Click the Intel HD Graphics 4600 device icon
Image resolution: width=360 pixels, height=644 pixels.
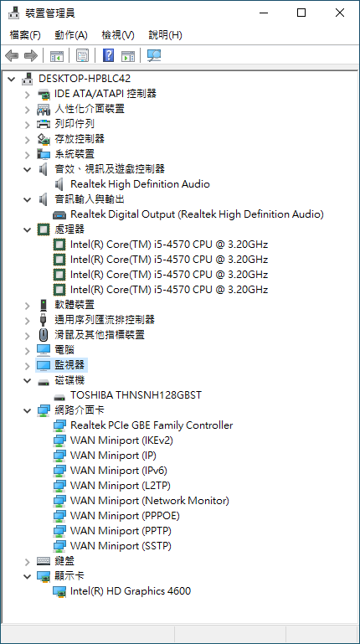59,591
